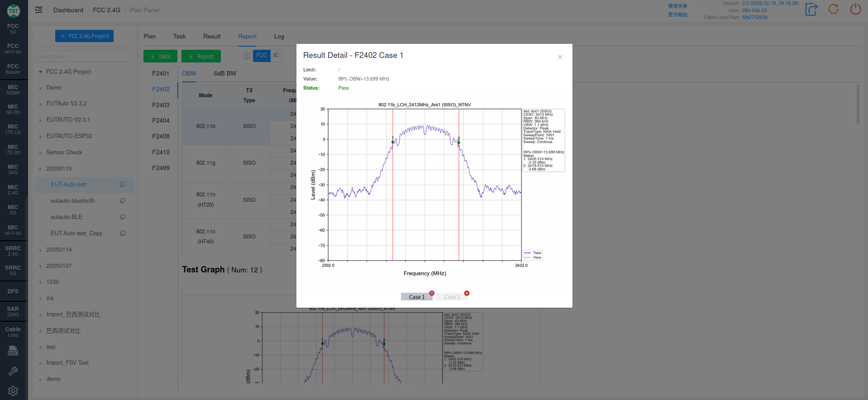Open FCC Booster sidebar module

point(13,69)
